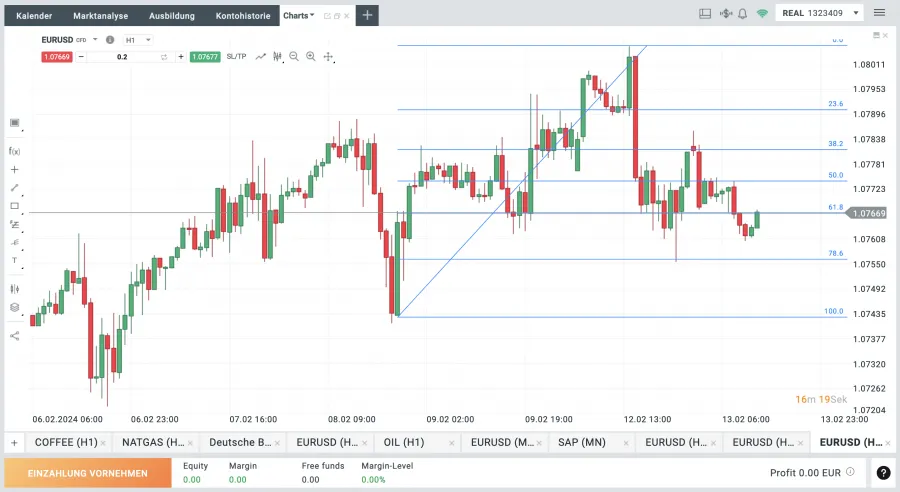Image resolution: width=900 pixels, height=492 pixels.
Task: Open the layout panel icon in top bar
Action: (705, 13)
